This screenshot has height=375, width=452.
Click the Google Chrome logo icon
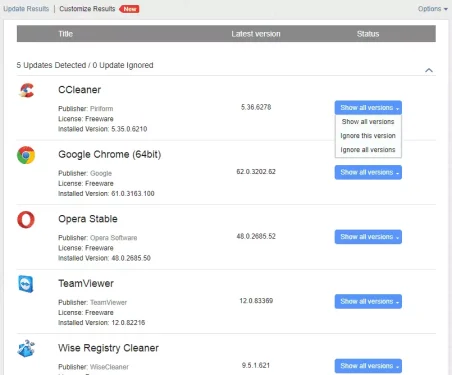click(x=26, y=155)
